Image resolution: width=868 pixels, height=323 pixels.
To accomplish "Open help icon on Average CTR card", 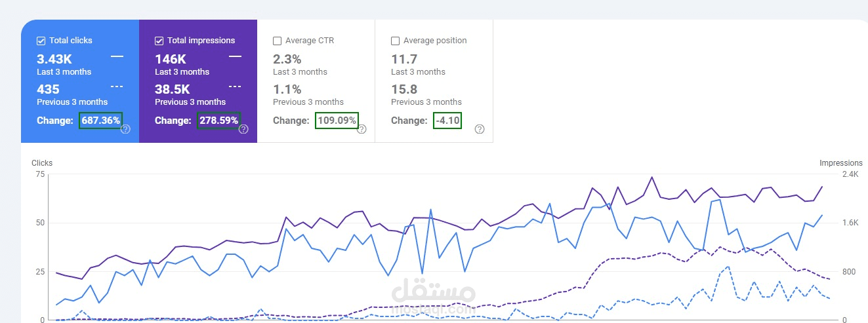I will click(362, 129).
